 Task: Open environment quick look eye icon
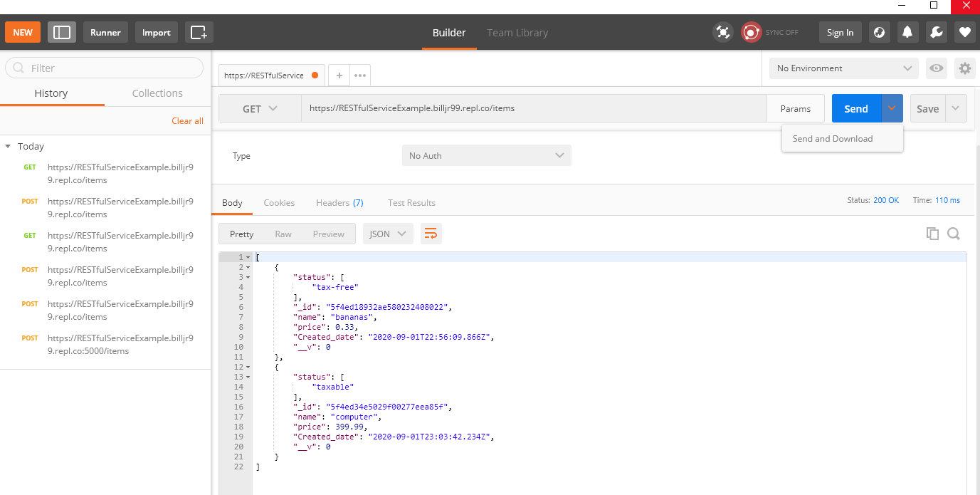pos(937,68)
